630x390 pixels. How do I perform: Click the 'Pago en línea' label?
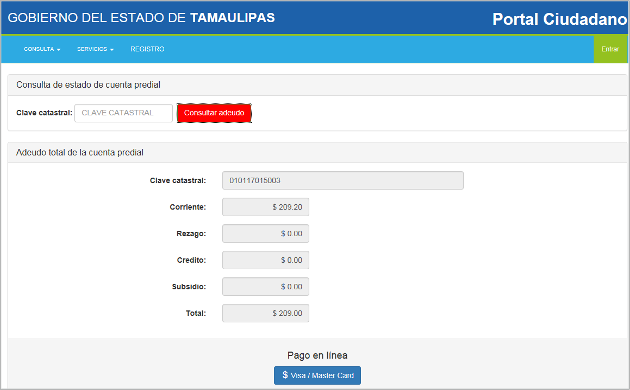[x=317, y=355]
